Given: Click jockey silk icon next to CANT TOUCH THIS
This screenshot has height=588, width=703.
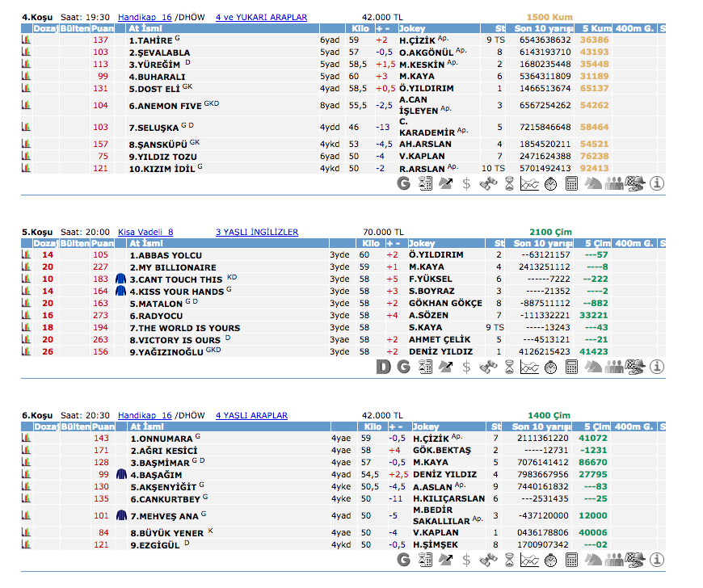Looking at the screenshot, I should (121, 279).
